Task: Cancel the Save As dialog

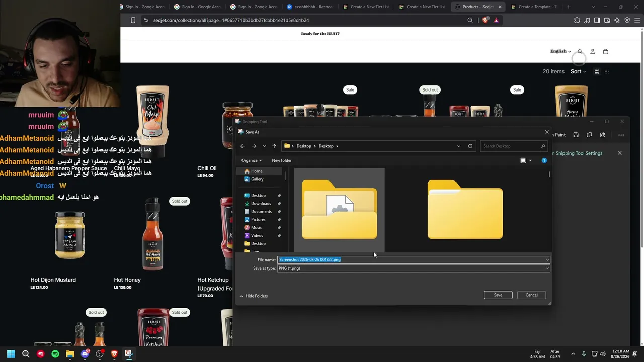Action: click(531, 295)
